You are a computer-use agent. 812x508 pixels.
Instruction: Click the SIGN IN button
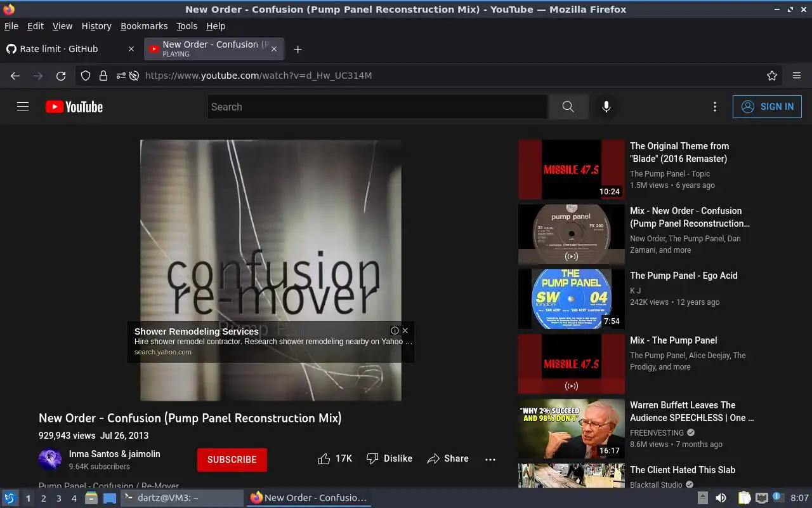[x=767, y=107]
